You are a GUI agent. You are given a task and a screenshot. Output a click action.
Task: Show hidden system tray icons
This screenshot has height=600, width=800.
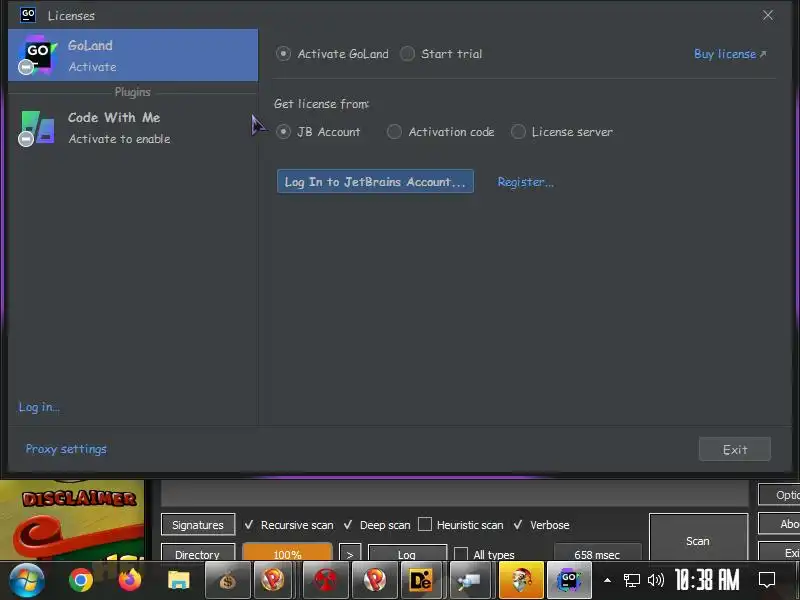(x=607, y=580)
